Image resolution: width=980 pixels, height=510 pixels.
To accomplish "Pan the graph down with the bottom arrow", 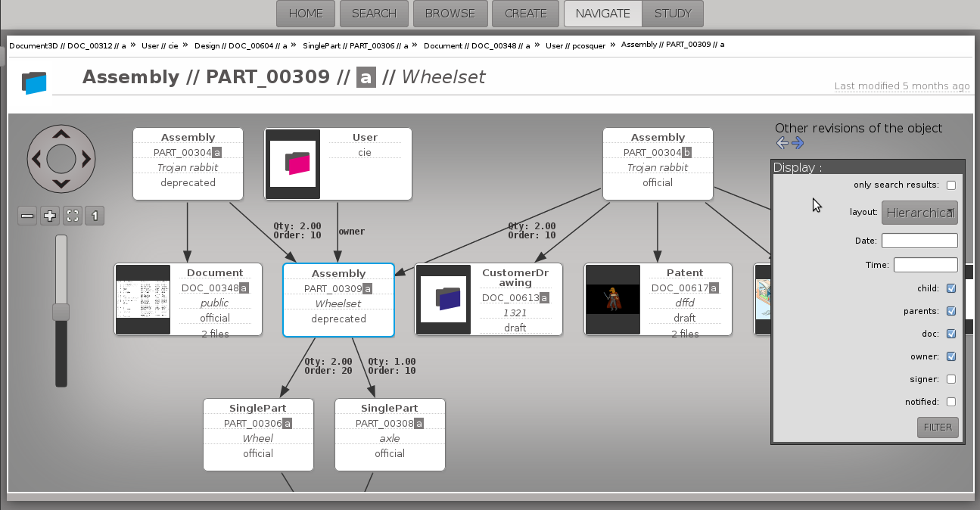I will 61,183.
